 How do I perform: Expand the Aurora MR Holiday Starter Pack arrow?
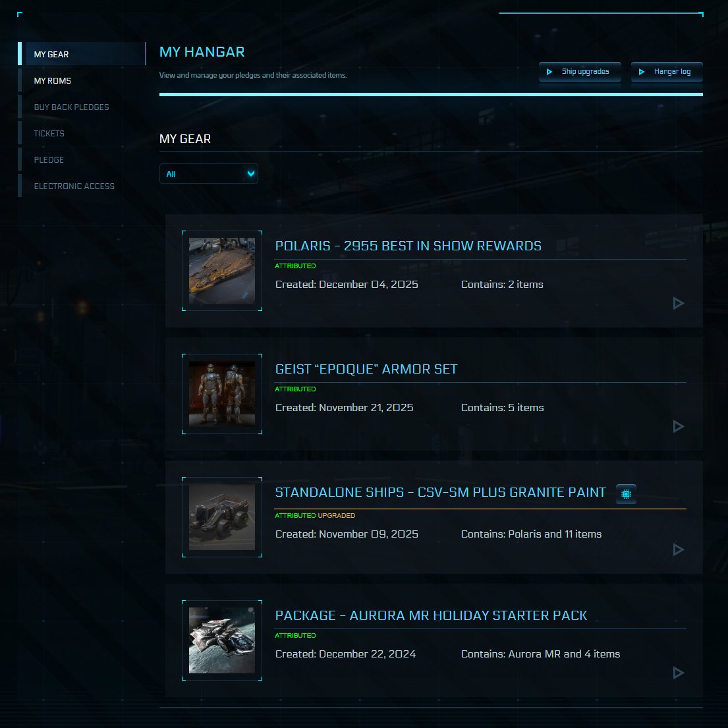pos(679,673)
